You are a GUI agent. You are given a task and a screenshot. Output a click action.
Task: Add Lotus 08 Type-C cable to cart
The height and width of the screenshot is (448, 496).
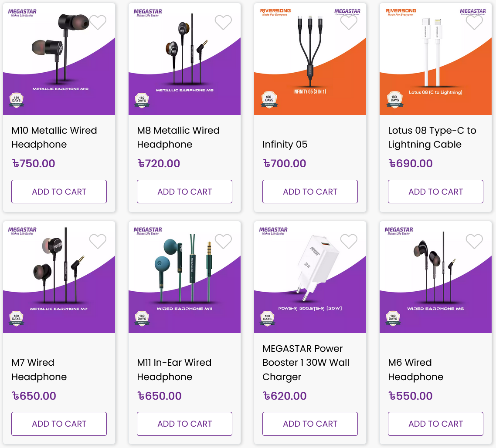click(x=435, y=192)
